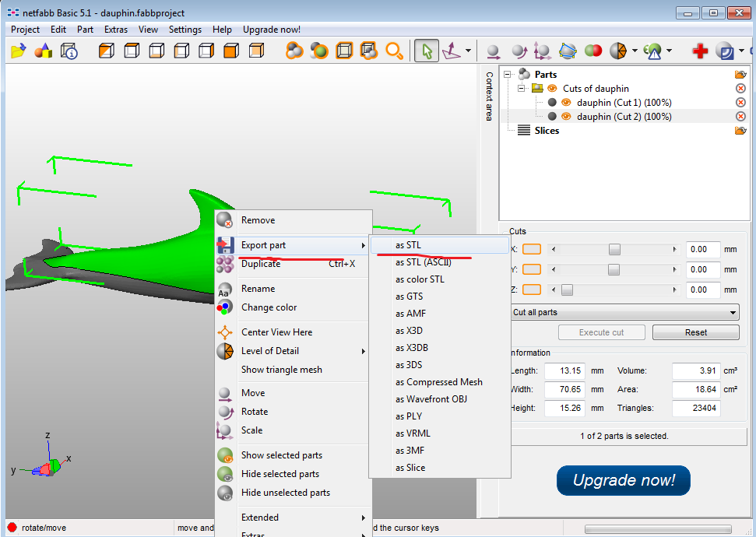
Task: Click the Remove icon in context menu
Action: click(225, 219)
